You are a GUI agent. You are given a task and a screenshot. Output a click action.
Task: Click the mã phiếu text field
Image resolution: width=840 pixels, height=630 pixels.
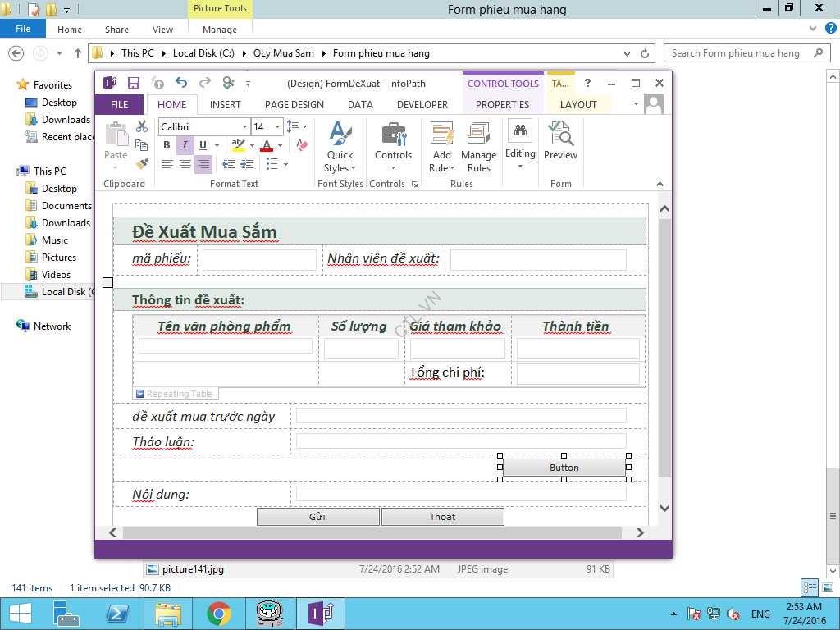click(x=259, y=260)
